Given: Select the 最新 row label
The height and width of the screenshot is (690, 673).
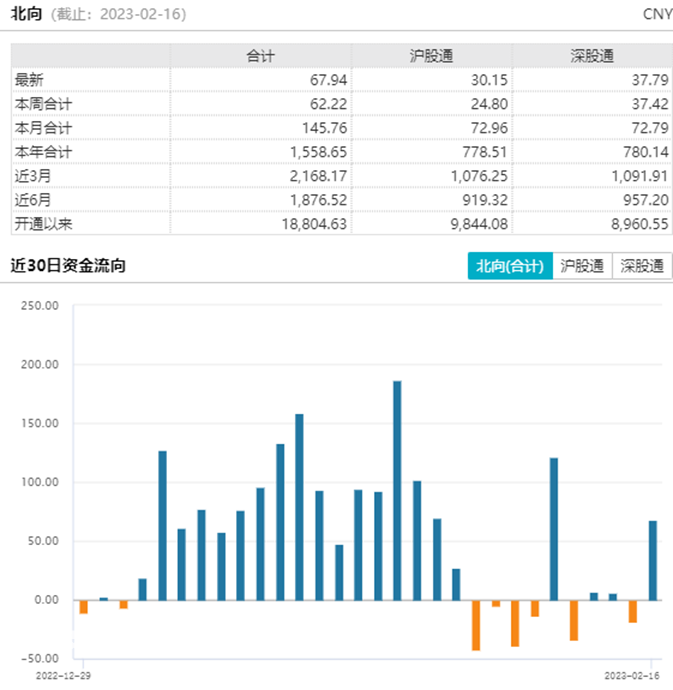Looking at the screenshot, I should pyautogui.click(x=29, y=80).
